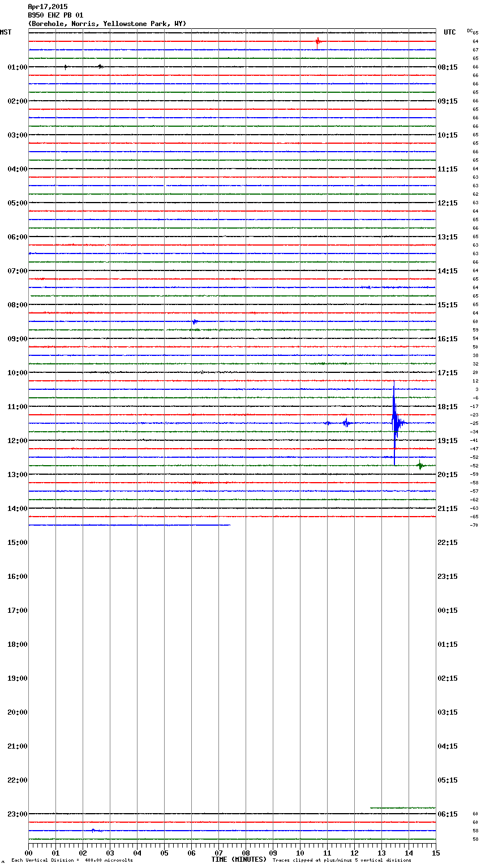Select the 14:00 MST time label
This screenshot has width=481, height=868.
pyautogui.click(x=18, y=509)
